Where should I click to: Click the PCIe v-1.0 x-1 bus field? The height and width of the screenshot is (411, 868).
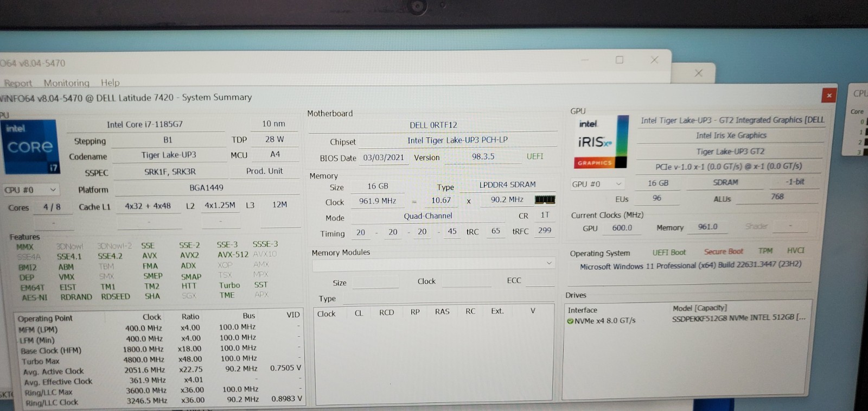(728, 167)
